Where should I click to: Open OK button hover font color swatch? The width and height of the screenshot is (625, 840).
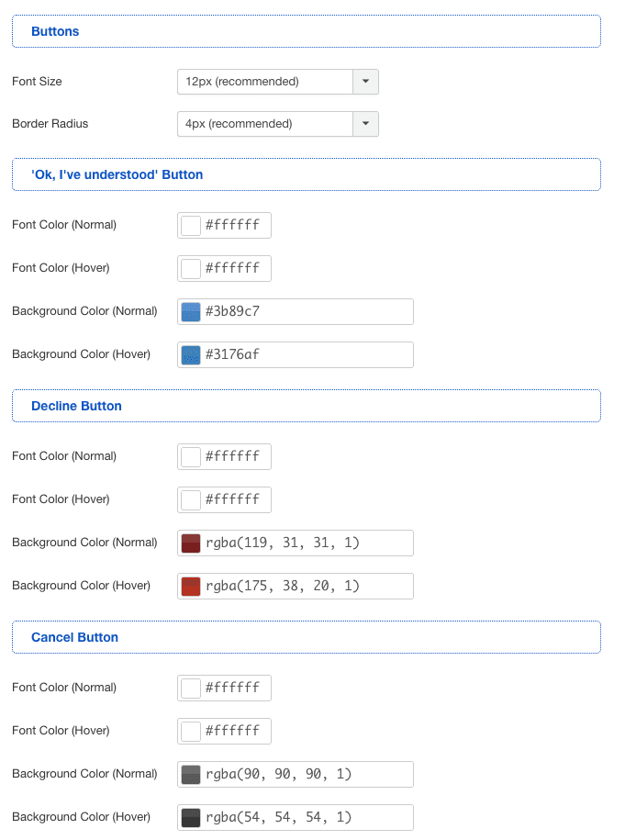[191, 269]
